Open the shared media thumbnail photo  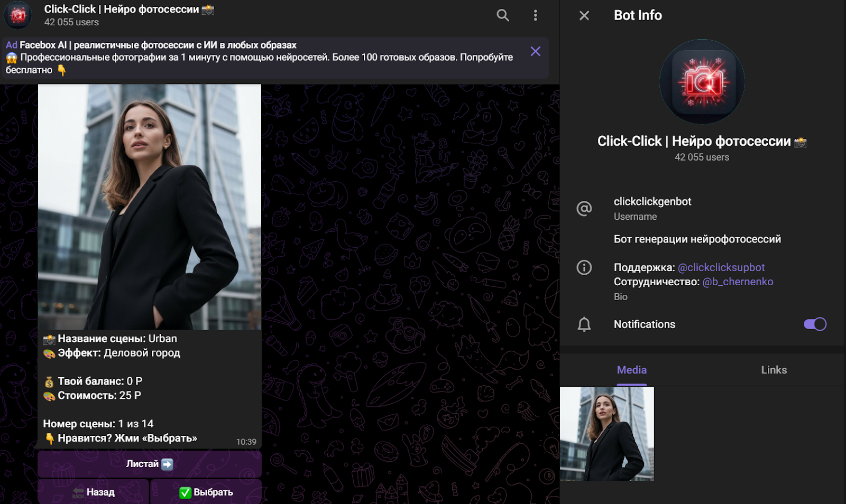tap(607, 434)
